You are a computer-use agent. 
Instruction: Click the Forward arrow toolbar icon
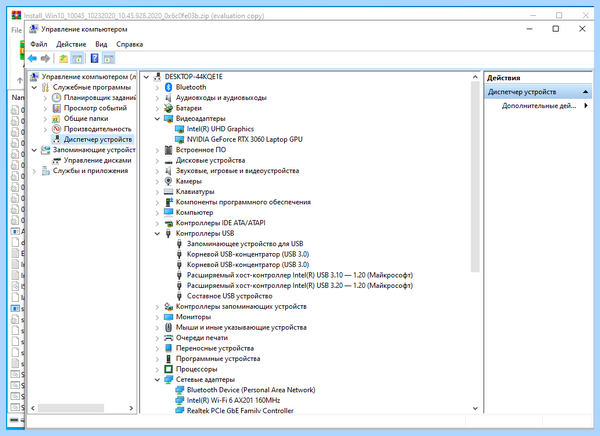tap(45, 59)
